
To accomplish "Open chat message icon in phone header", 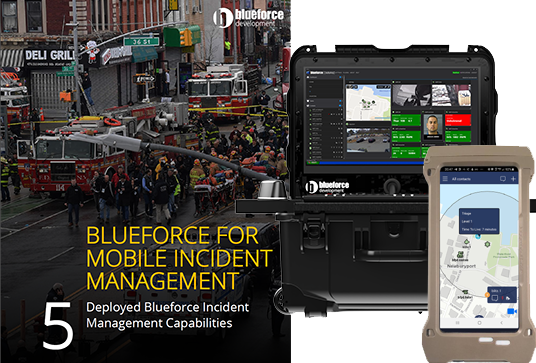I will click(503, 179).
